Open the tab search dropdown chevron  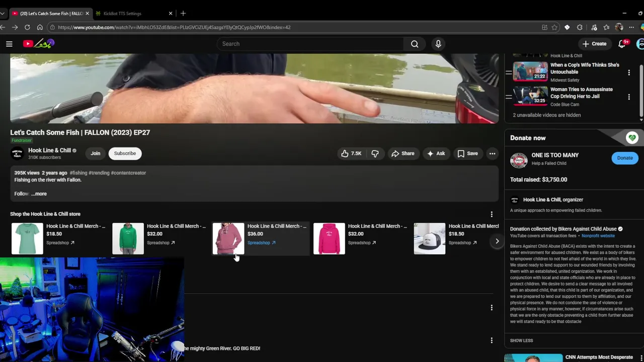pyautogui.click(x=2, y=14)
